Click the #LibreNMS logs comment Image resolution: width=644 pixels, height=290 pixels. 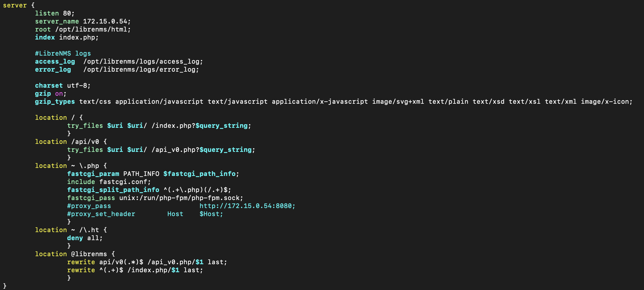63,54
